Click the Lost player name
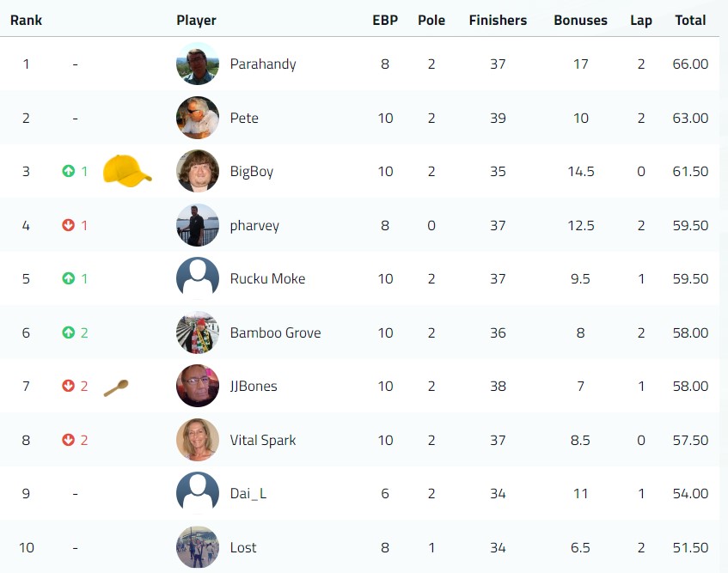This screenshot has height=573, width=728. pos(243,547)
